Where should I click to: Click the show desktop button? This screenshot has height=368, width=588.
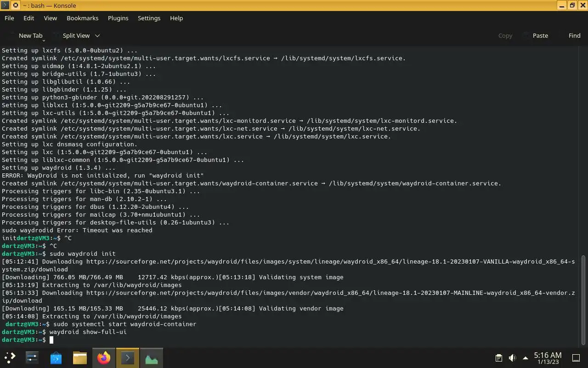click(x=576, y=358)
